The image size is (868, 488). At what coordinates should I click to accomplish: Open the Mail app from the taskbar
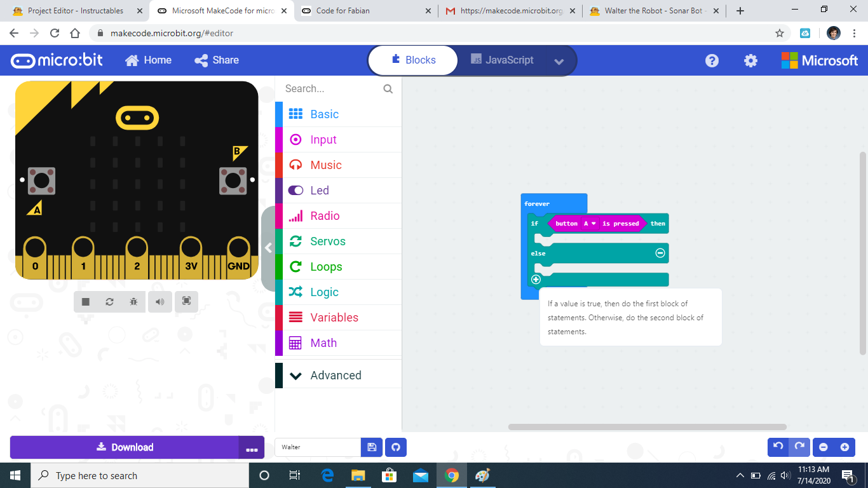(420, 475)
